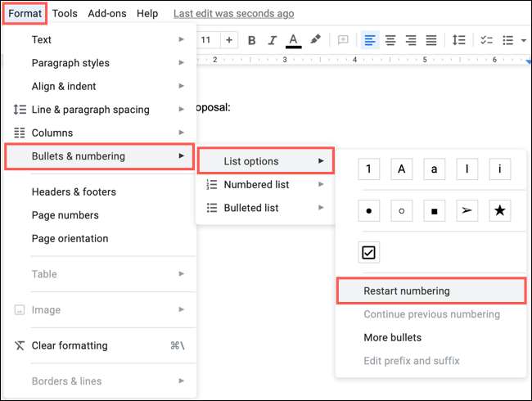Open the last edit history link

pos(233,13)
